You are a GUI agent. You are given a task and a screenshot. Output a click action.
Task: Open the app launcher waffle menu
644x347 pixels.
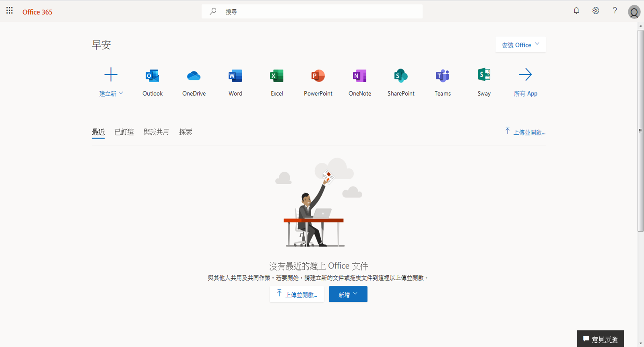click(10, 11)
